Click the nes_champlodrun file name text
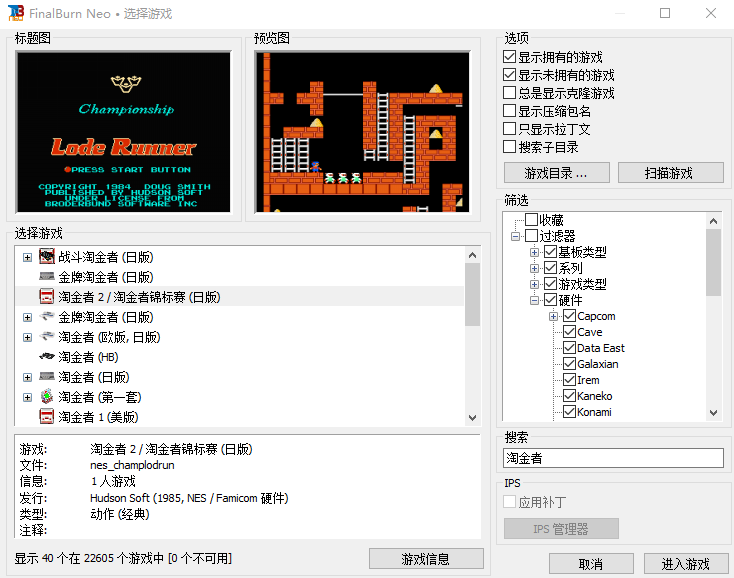The image size is (734, 578). tap(132, 465)
